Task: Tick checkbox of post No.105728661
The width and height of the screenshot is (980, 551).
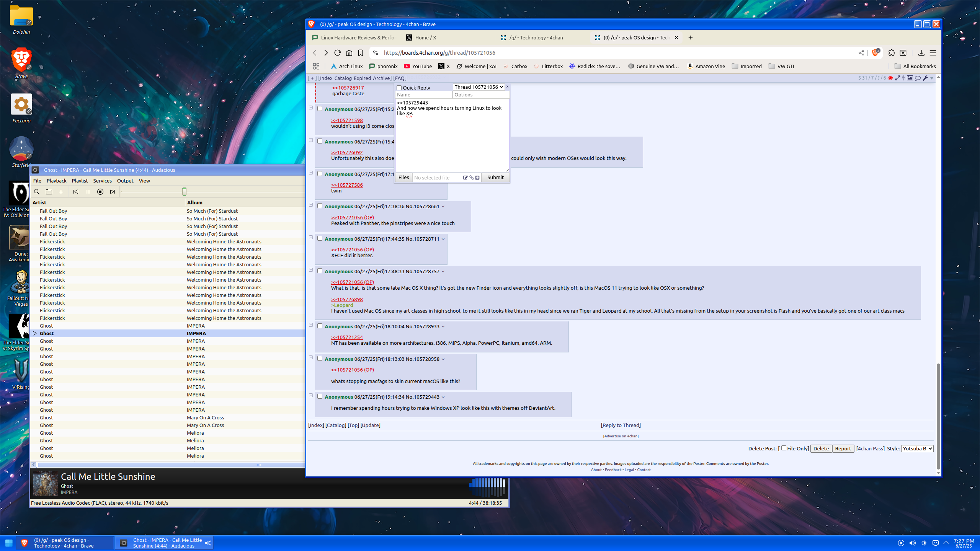Action: [320, 206]
